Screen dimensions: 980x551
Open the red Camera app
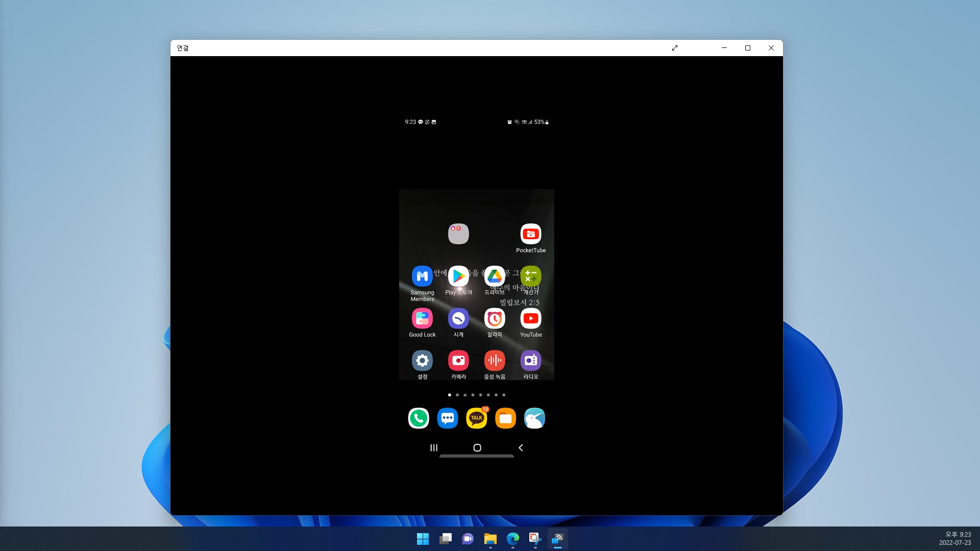coord(458,361)
